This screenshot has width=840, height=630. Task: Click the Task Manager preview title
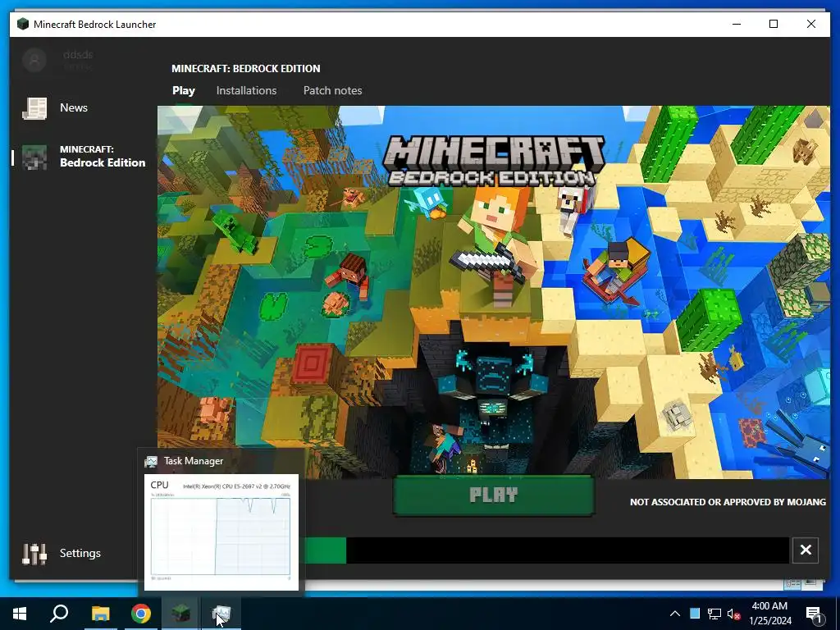pyautogui.click(x=194, y=461)
